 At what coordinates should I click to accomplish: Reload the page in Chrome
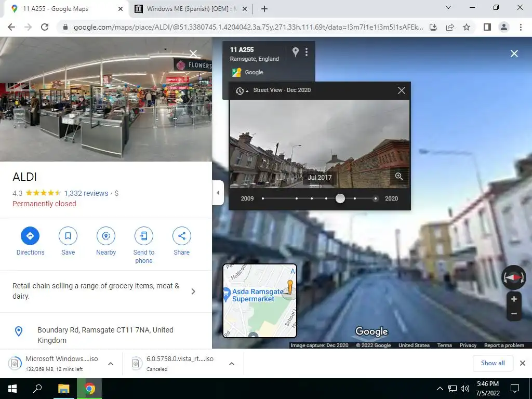coord(45,27)
